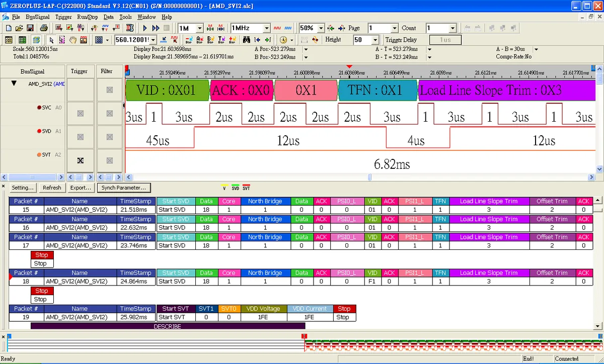Click the oscilloscope waveform window icon
Viewport: 604px width, 364px height.
pos(9,40)
